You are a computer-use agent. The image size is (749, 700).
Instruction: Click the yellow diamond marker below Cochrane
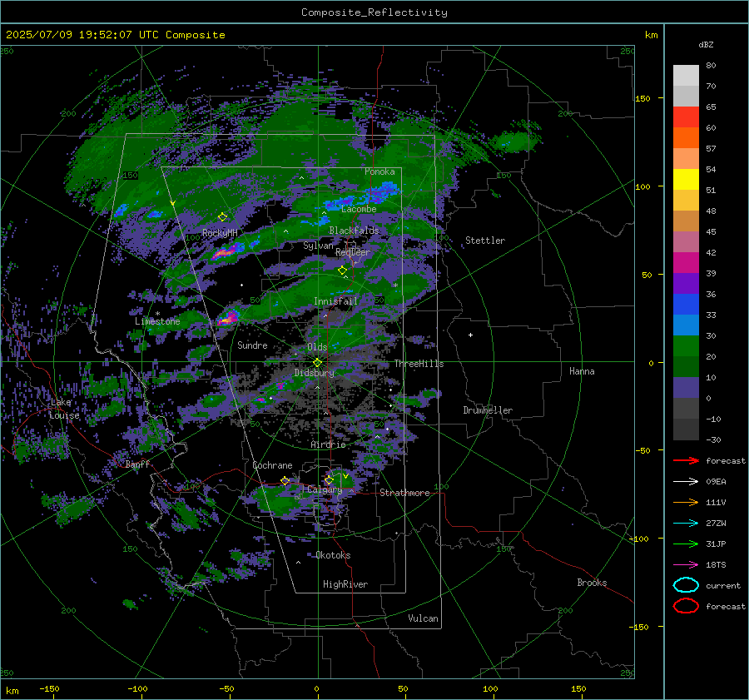[285, 480]
